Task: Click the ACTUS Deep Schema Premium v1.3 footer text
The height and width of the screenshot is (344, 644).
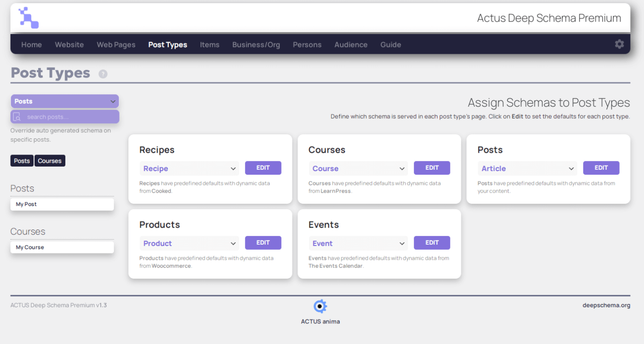Action: point(59,305)
